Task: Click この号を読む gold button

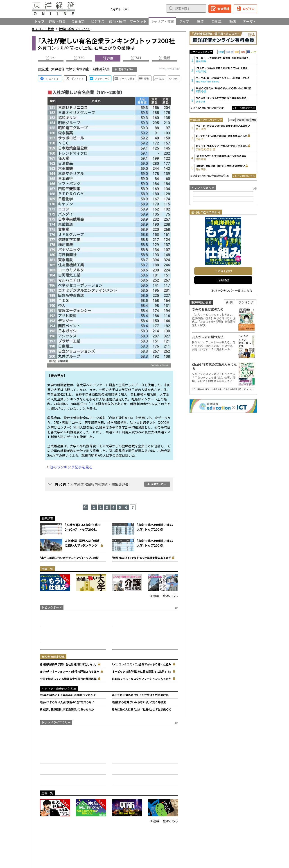Action: click(223, 271)
